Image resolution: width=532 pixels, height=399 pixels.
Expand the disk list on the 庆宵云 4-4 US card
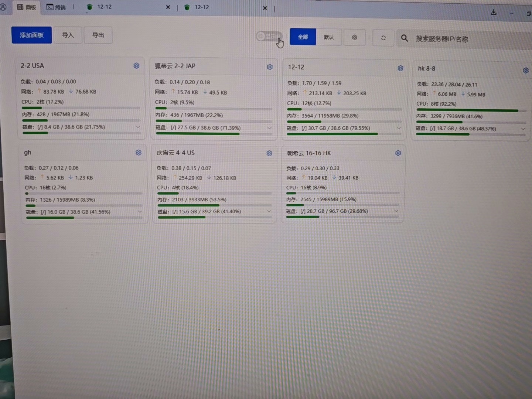[x=269, y=211]
